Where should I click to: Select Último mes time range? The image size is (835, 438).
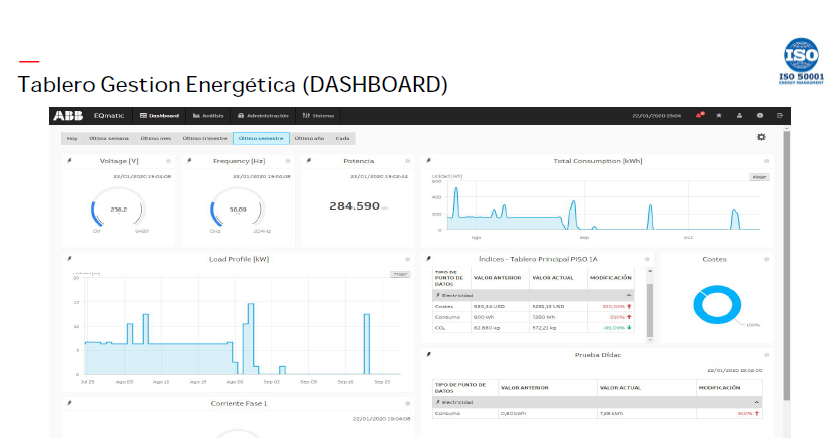coord(155,139)
